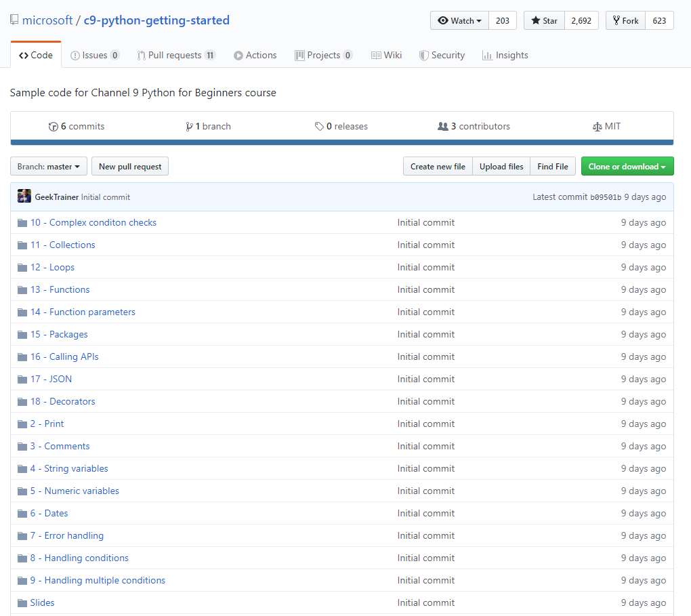The width and height of the screenshot is (691, 616).
Task: Expand the Branch: master selector
Action: tap(49, 167)
